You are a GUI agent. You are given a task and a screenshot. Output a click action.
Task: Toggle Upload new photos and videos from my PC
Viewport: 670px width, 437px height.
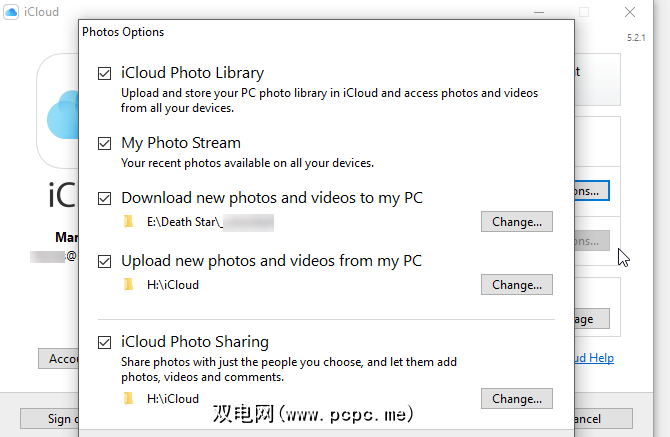coord(105,262)
